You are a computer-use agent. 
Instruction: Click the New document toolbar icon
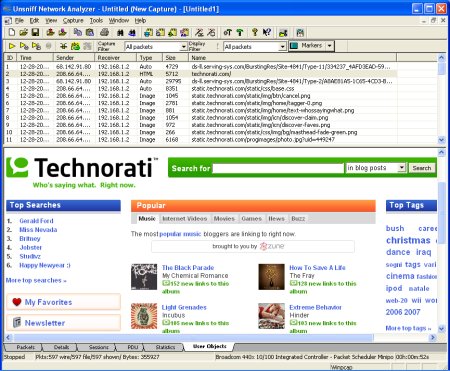click(x=12, y=32)
